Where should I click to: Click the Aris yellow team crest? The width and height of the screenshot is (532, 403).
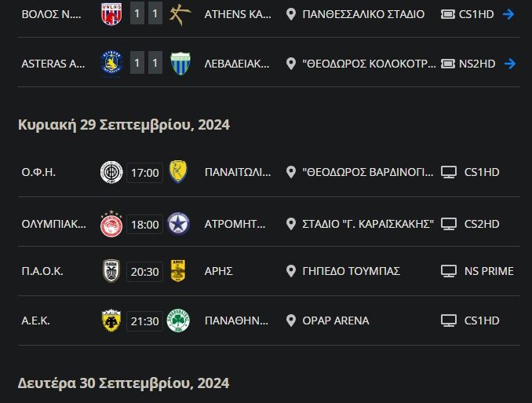179,271
